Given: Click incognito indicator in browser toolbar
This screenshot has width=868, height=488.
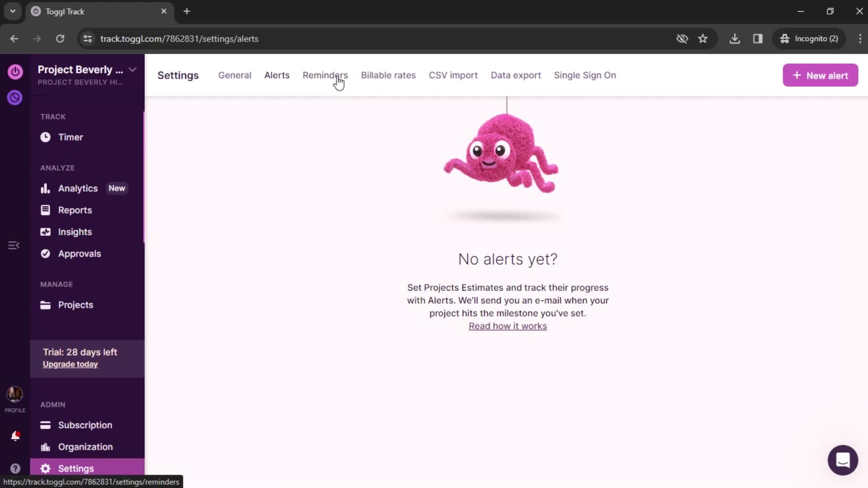Looking at the screenshot, I should click(815, 38).
